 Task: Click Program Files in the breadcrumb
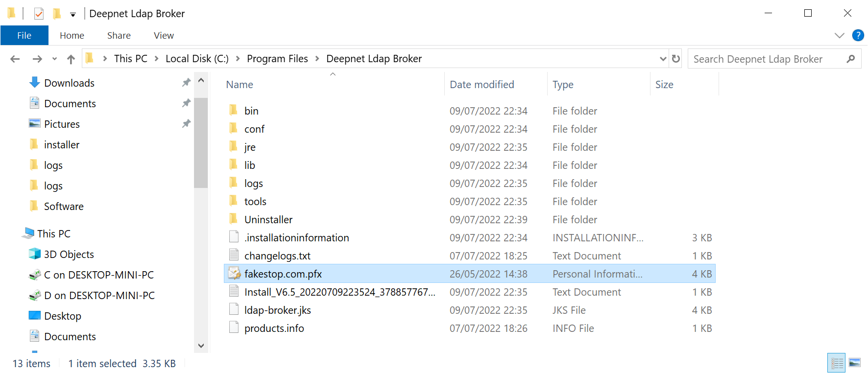coord(277,59)
